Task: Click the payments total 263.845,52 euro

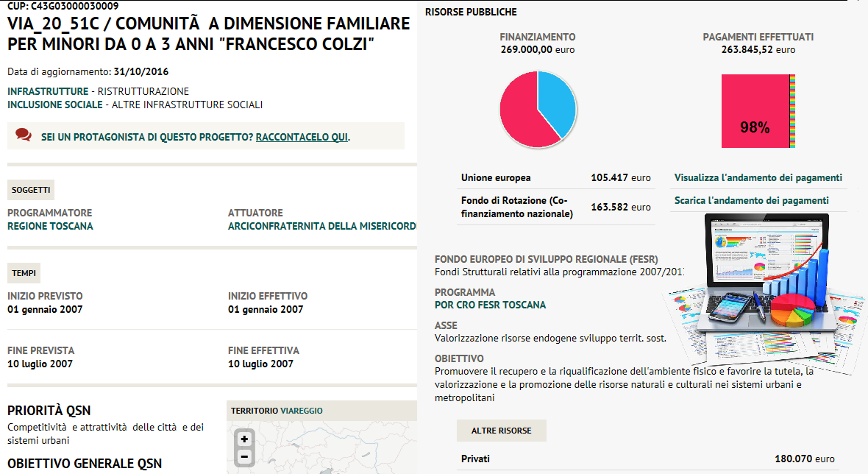Action: (x=758, y=49)
